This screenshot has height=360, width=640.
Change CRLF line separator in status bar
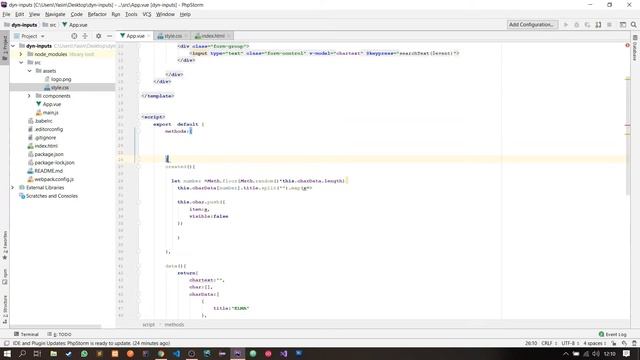549,343
